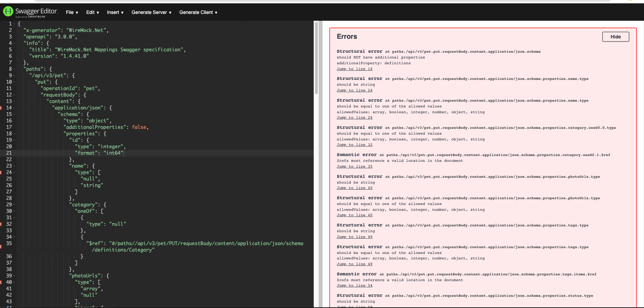
Task: Place cursor after "int64" on line 21
Action: [123, 153]
